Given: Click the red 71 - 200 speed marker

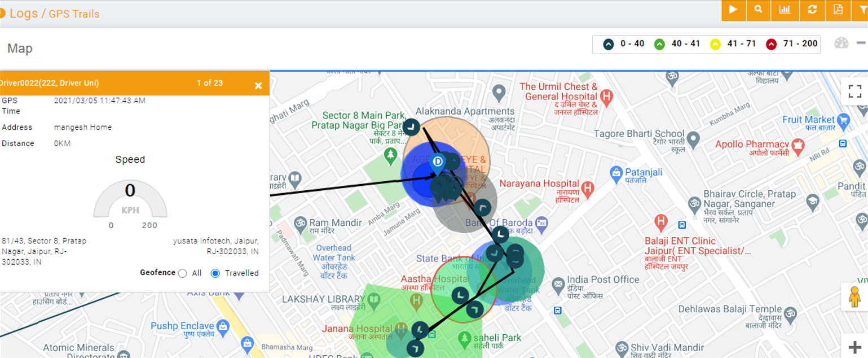Looking at the screenshot, I should coord(772,44).
